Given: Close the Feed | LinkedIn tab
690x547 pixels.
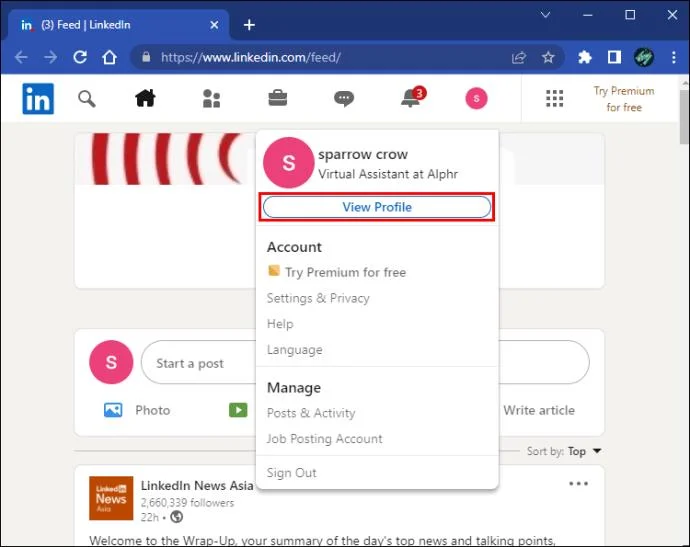Looking at the screenshot, I should coord(214,25).
